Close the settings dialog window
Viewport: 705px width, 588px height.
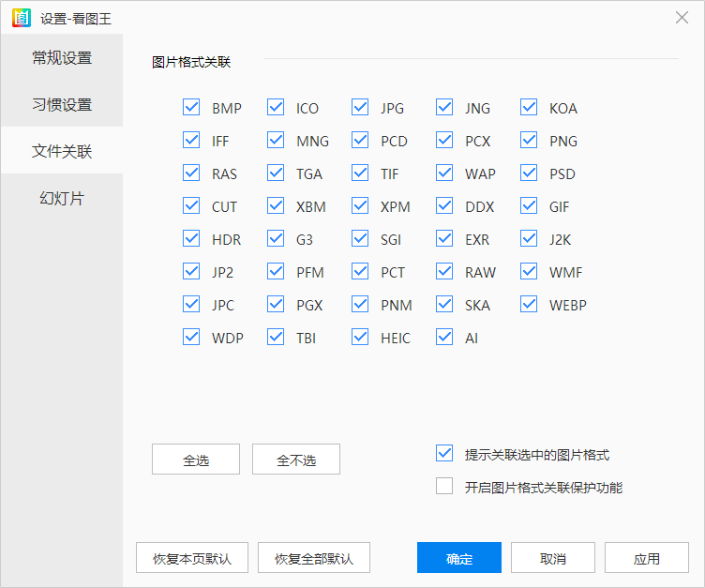(x=682, y=18)
